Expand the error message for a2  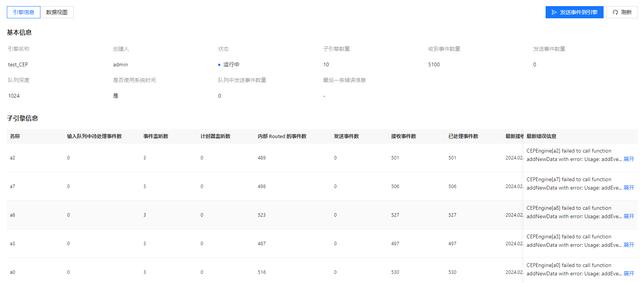[629, 159]
